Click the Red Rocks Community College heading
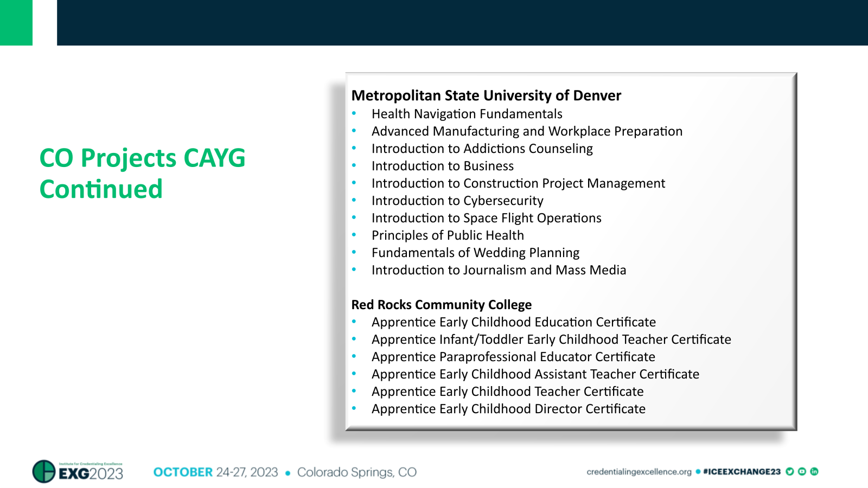The height and width of the screenshot is (488, 868). (441, 305)
